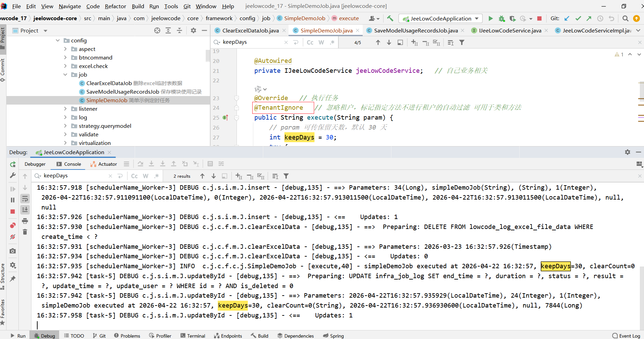Click the editor keepDays search field

pyautogui.click(x=251, y=42)
